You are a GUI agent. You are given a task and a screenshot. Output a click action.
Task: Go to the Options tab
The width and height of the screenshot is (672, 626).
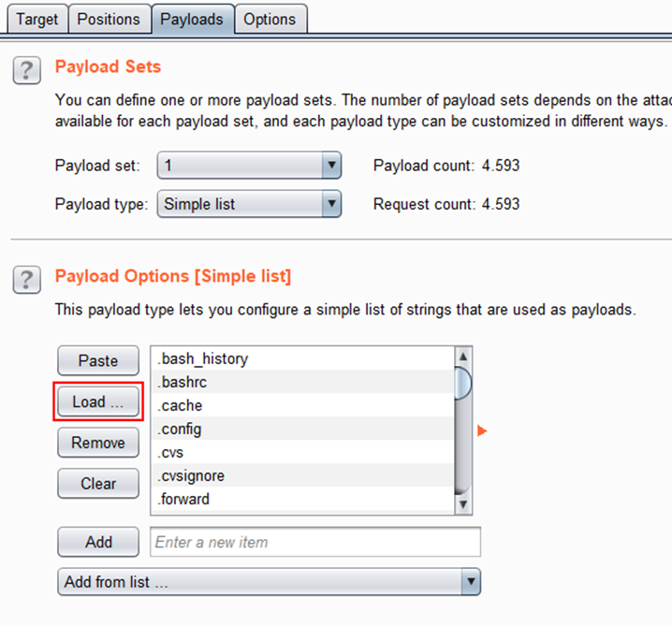270,19
